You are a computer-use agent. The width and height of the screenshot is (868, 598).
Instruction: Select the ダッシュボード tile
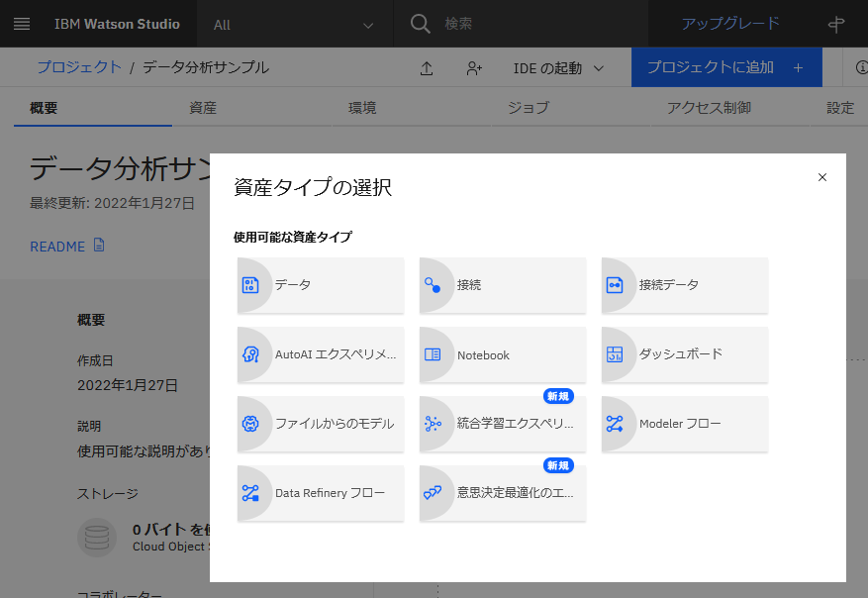click(x=685, y=354)
